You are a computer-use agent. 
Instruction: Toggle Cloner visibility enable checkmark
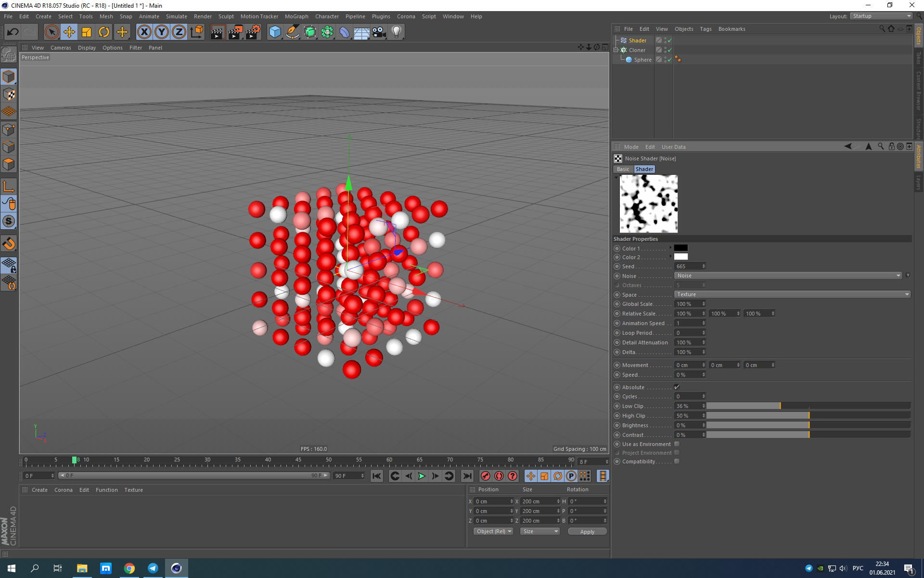(x=669, y=50)
